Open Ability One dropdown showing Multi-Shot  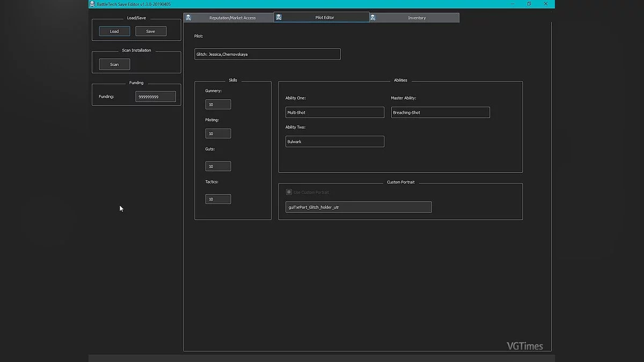[335, 113]
